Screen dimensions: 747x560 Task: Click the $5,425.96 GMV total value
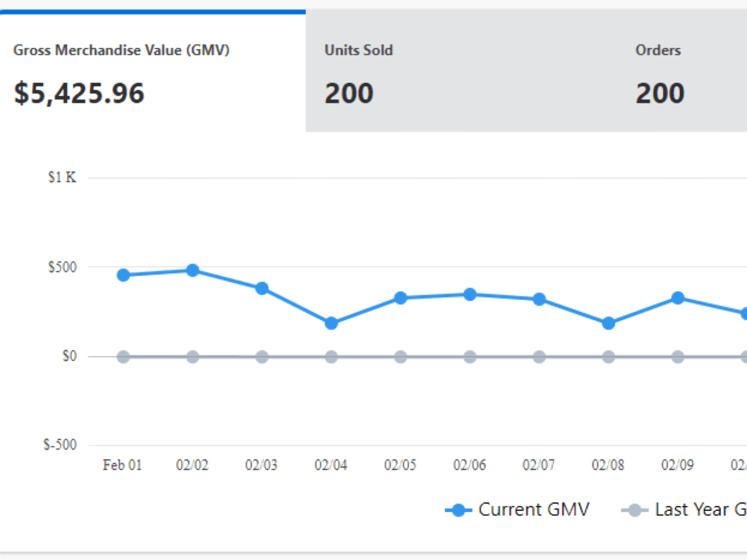click(x=79, y=93)
